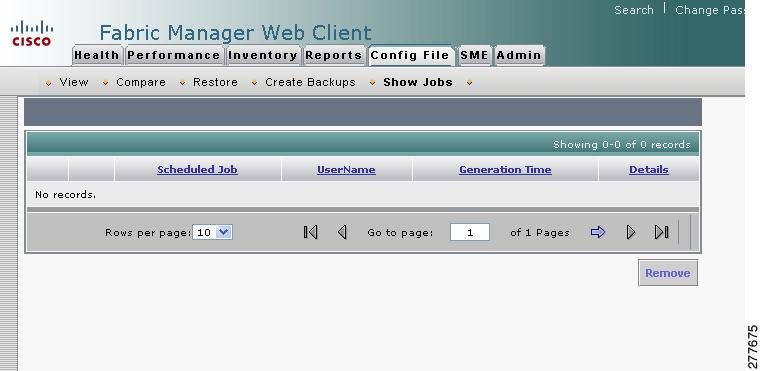The height and width of the screenshot is (371, 760).
Task: Click the Remove button
Action: [x=668, y=273]
